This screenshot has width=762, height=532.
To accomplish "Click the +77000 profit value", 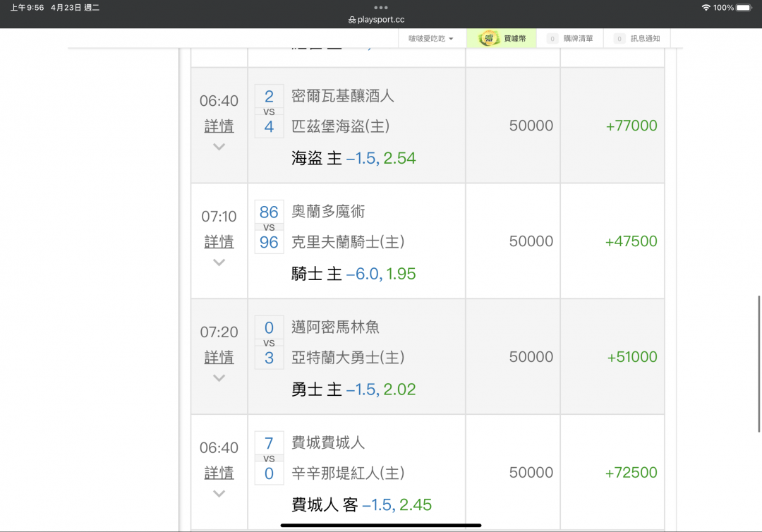I will coord(631,126).
